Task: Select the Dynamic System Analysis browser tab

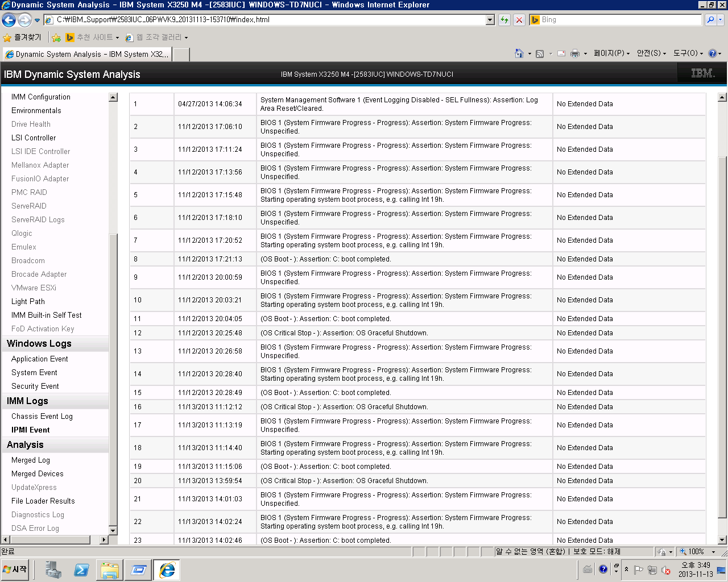Action: [86, 55]
